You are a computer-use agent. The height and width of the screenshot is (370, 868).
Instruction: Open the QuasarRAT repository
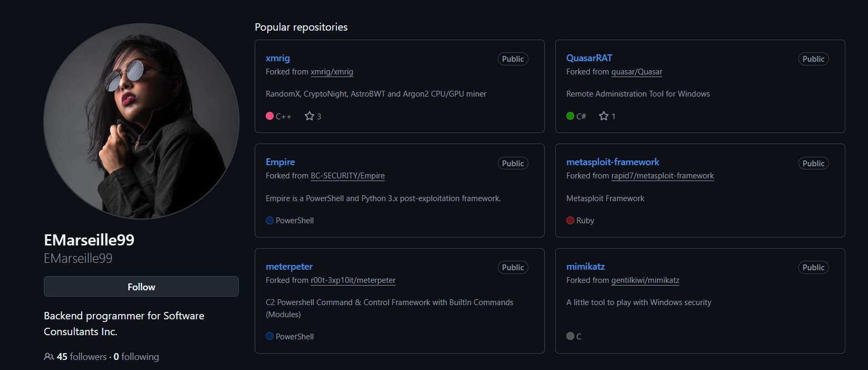[589, 58]
